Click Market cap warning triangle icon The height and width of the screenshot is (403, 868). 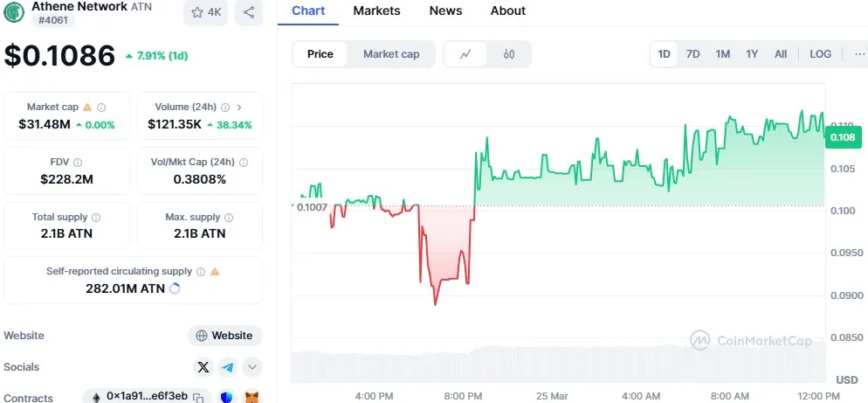[x=86, y=107]
